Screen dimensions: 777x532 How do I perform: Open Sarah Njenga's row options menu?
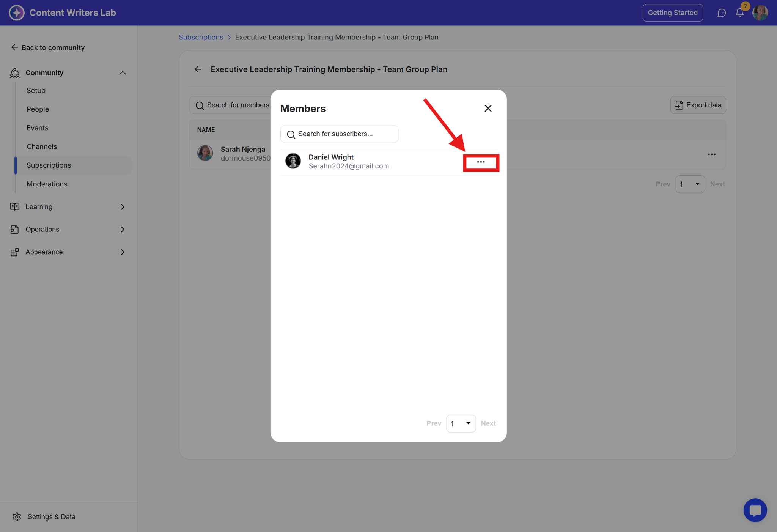(x=711, y=154)
